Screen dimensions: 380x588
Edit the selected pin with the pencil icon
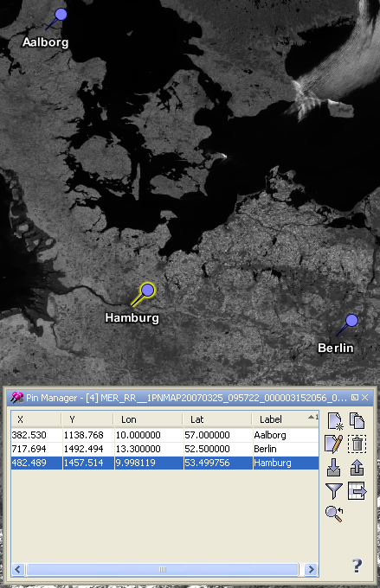(334, 444)
